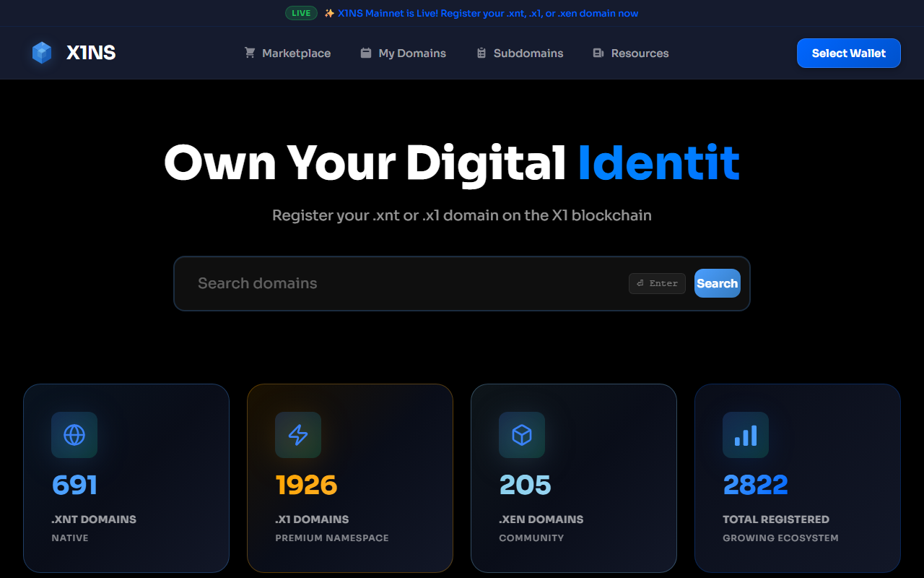The width and height of the screenshot is (924, 578).
Task: Click the Enter key hint badge
Action: click(657, 283)
